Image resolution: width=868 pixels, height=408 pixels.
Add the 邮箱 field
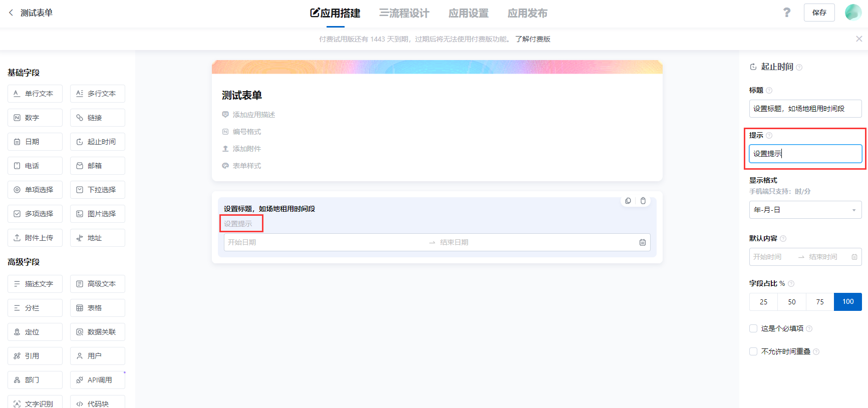(98, 166)
